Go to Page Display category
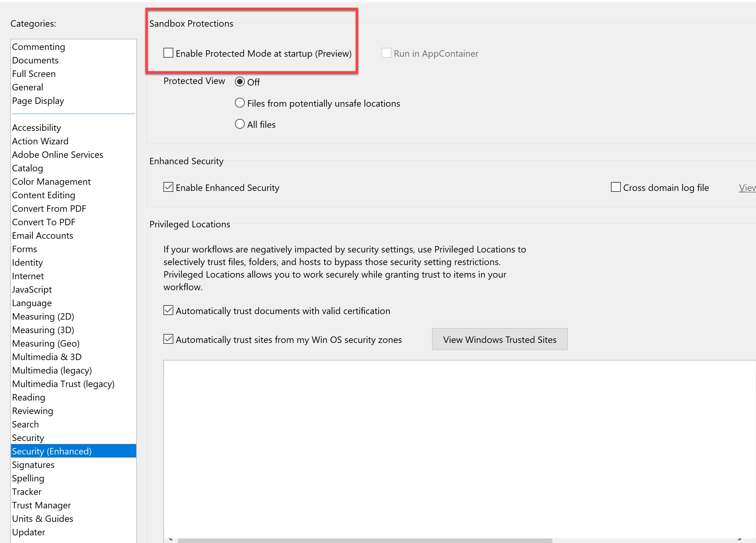Screen dimensions: 756x543 click(x=38, y=101)
